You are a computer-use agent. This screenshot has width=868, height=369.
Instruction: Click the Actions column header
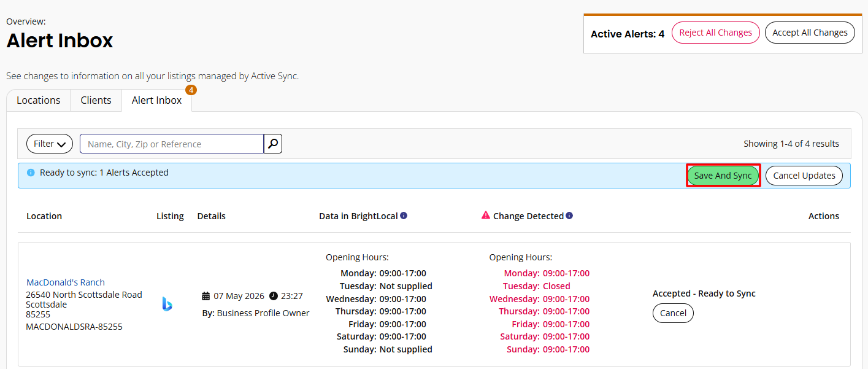(x=824, y=216)
